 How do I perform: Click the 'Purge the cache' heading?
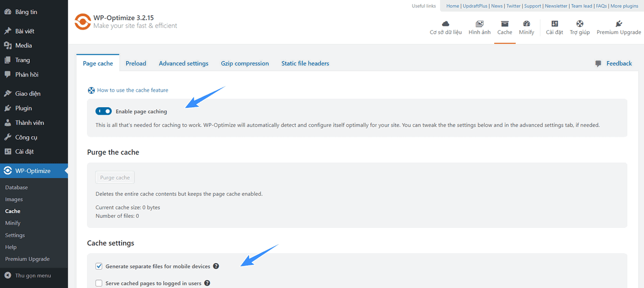coord(113,152)
